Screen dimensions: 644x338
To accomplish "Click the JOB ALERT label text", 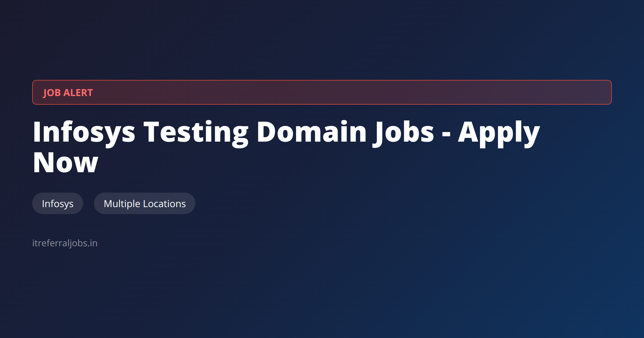I will pos(68,93).
